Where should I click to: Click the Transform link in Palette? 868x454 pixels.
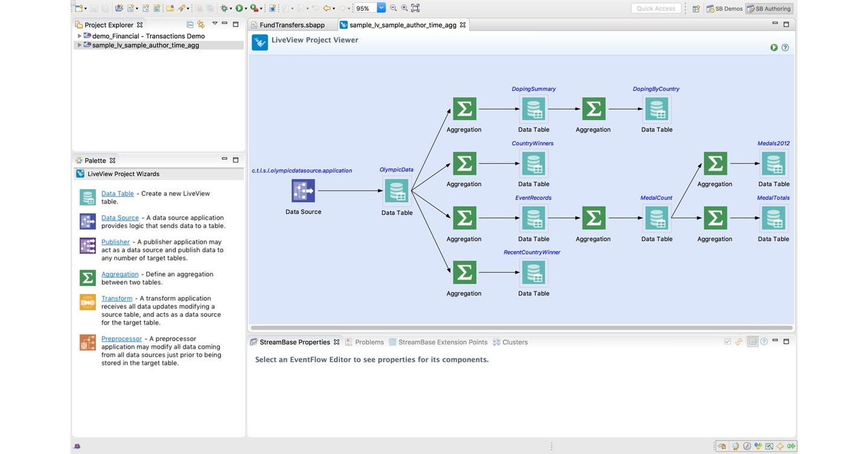pyautogui.click(x=117, y=298)
